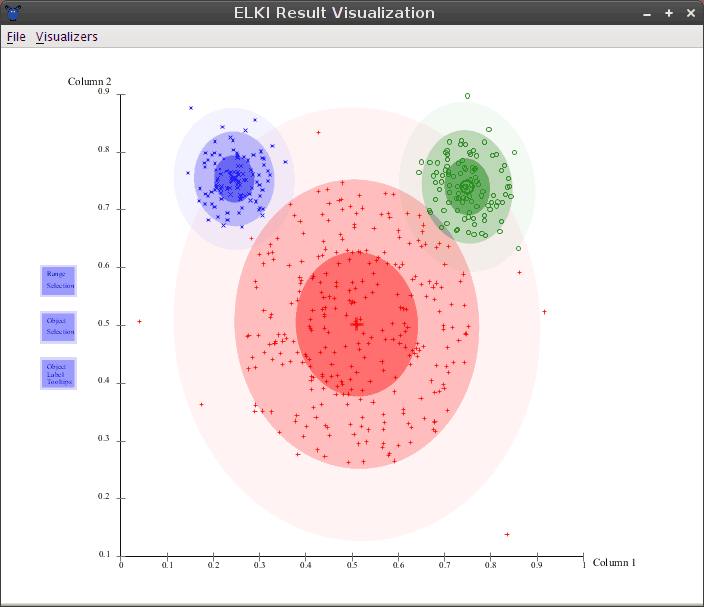This screenshot has width=704, height=607.
Task: Activate the Object Selection tool
Action: pos(58,327)
